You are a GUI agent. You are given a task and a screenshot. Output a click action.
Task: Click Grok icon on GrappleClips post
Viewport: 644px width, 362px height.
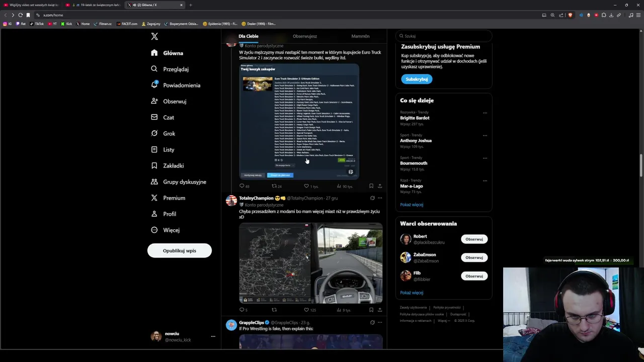pos(372,322)
